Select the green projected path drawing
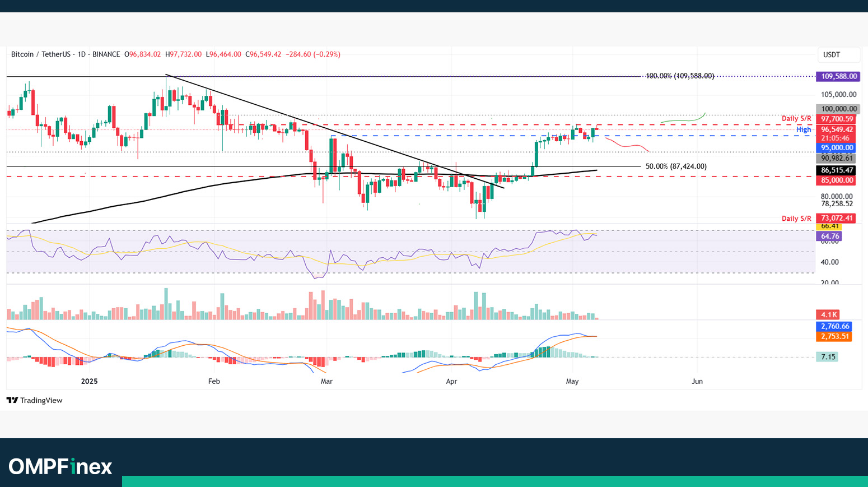 coord(683,119)
